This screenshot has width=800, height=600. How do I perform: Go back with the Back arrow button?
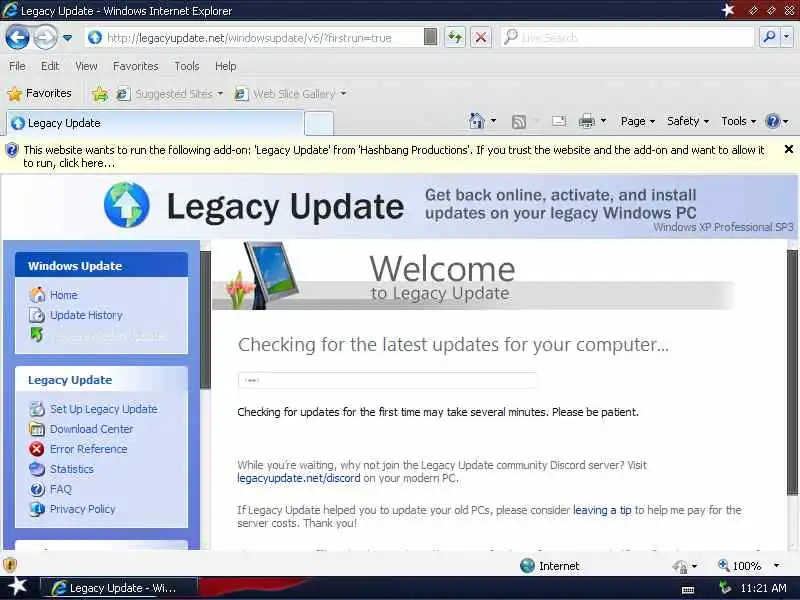(17, 37)
